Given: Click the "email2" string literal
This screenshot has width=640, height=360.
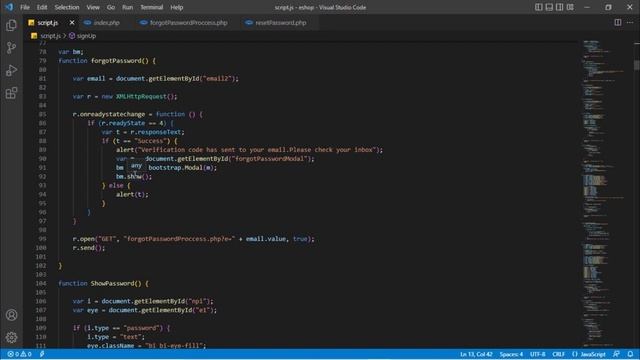Looking at the screenshot, I should tap(216, 78).
